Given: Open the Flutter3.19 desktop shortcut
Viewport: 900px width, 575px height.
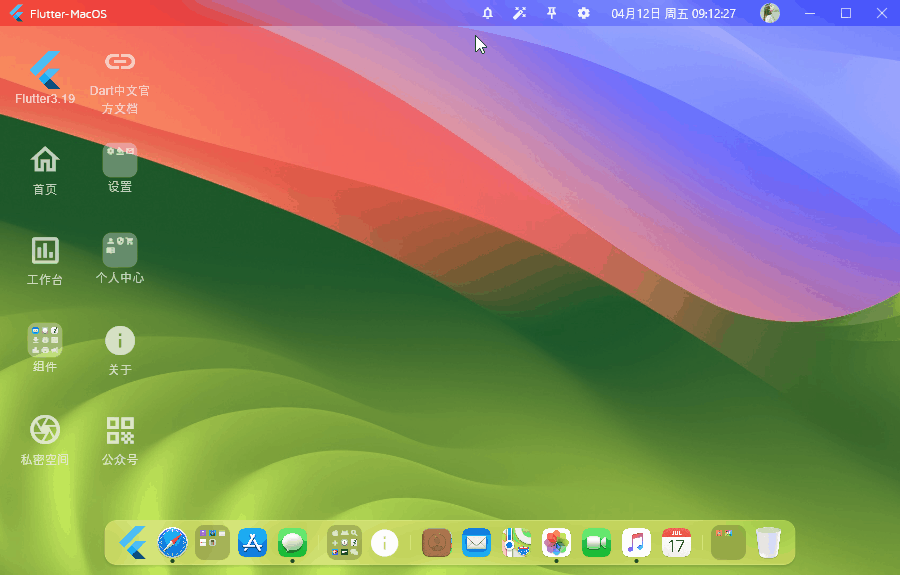Looking at the screenshot, I should coord(45,77).
